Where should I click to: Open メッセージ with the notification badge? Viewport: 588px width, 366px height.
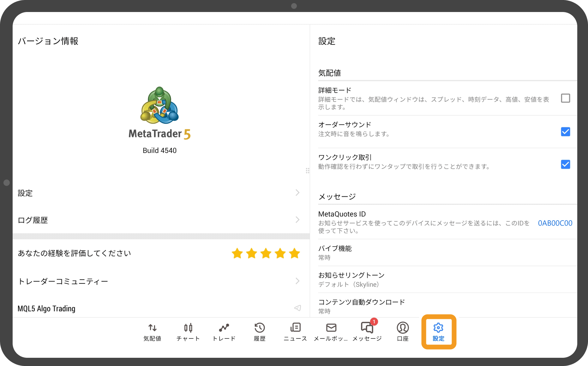[x=367, y=331]
